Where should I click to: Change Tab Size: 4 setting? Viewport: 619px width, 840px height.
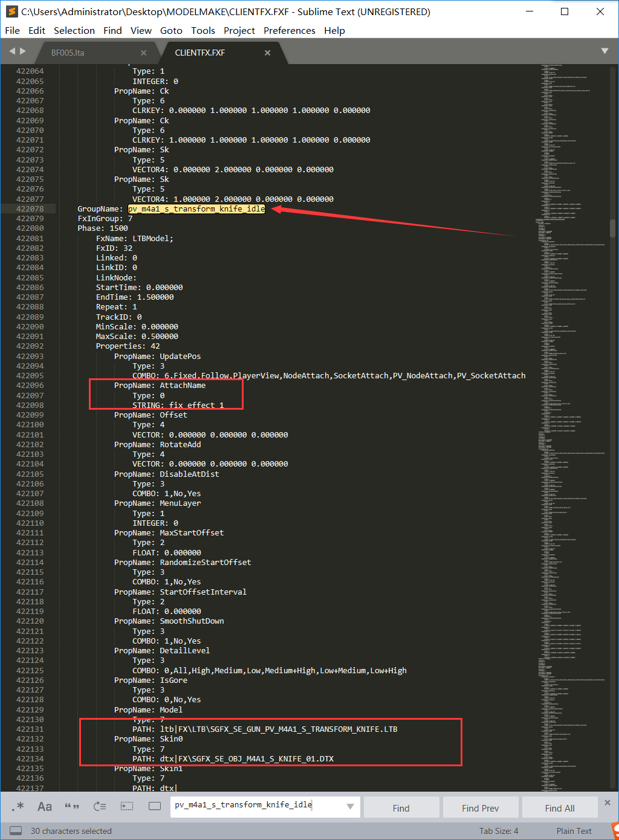pos(499,831)
